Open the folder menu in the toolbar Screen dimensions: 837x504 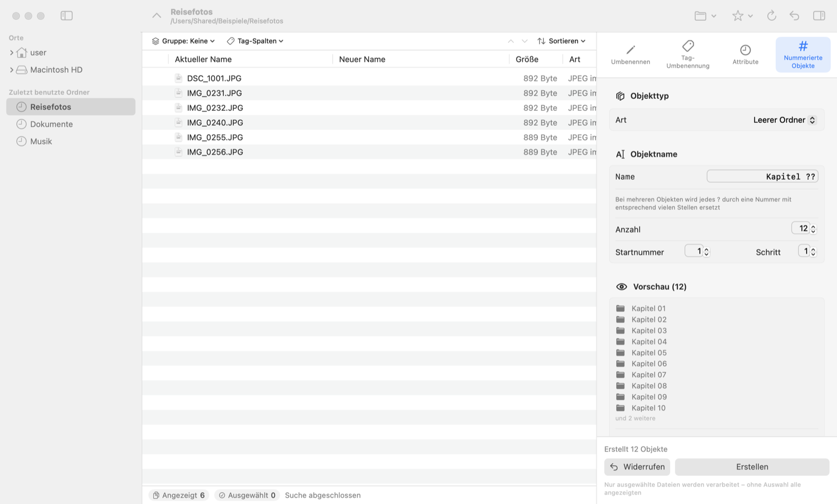pos(705,16)
